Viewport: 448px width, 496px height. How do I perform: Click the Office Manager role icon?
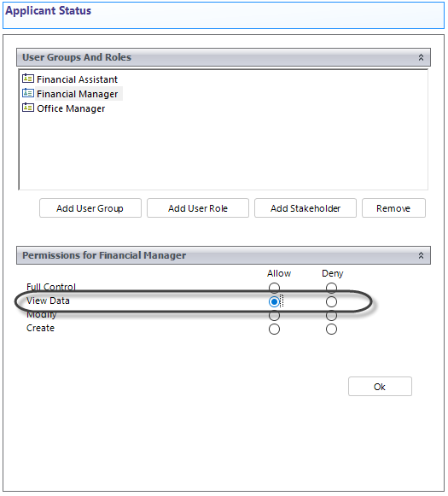click(28, 108)
